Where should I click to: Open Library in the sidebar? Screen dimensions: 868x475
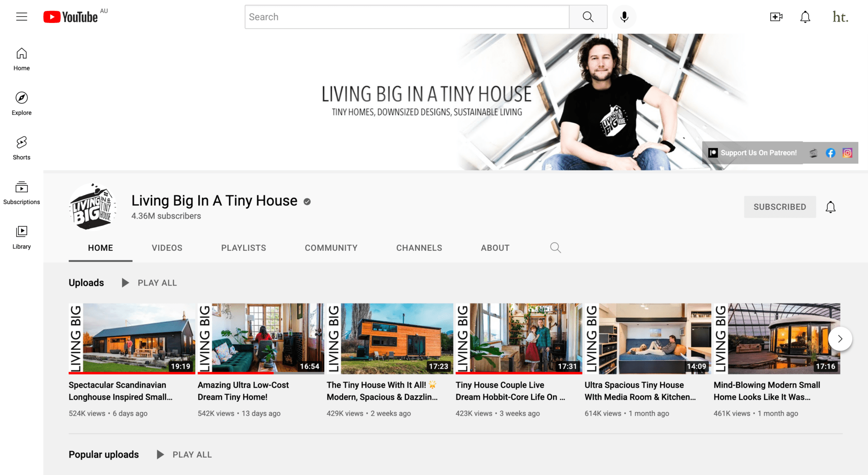point(22,237)
